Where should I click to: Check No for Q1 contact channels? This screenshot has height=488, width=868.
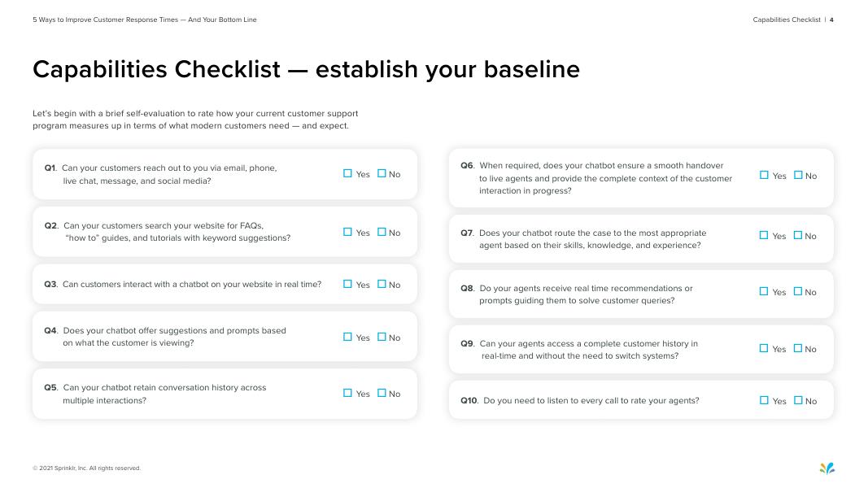tap(382, 173)
